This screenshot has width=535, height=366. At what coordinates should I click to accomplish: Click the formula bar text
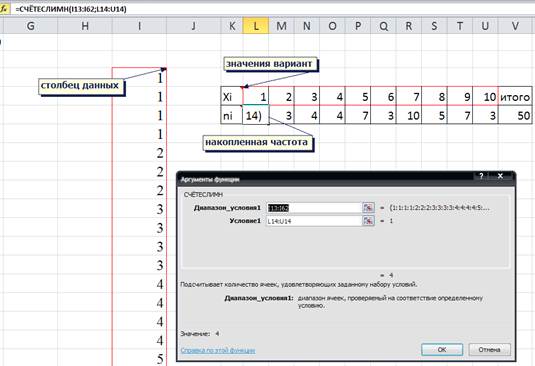point(71,9)
